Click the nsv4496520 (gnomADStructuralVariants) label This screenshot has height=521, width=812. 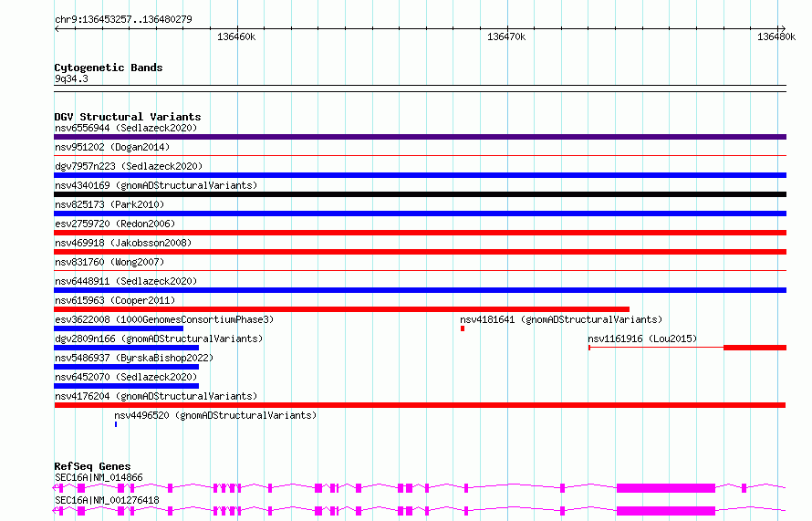[x=215, y=415]
